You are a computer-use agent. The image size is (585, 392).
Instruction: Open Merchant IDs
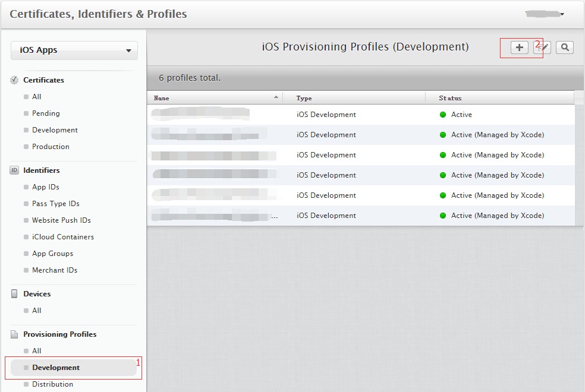click(55, 270)
